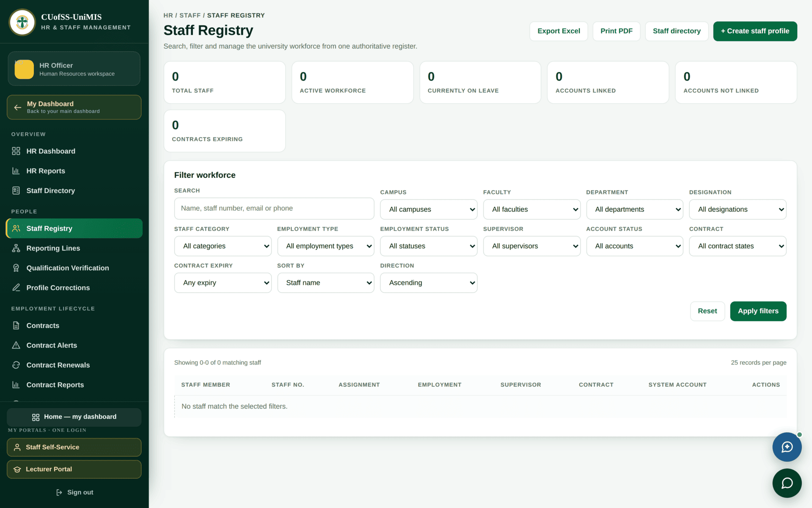
Task: Click the Qualification Verification badge icon
Action: tap(16, 268)
